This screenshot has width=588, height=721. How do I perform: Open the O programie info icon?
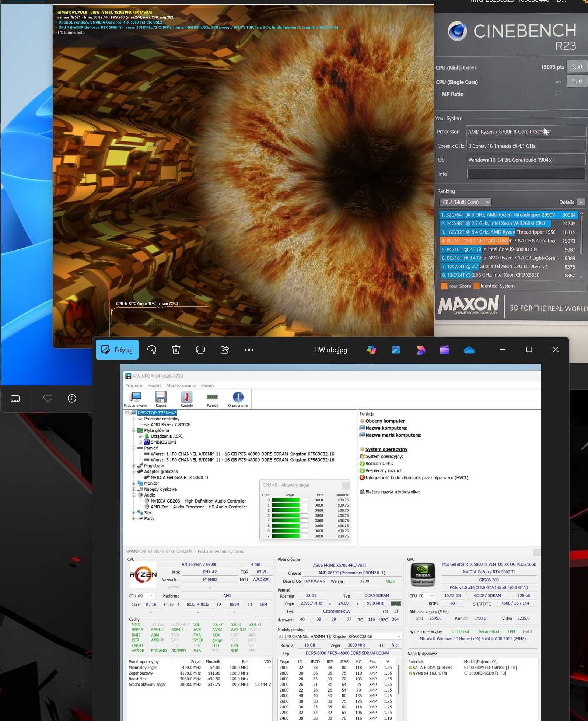[238, 399]
